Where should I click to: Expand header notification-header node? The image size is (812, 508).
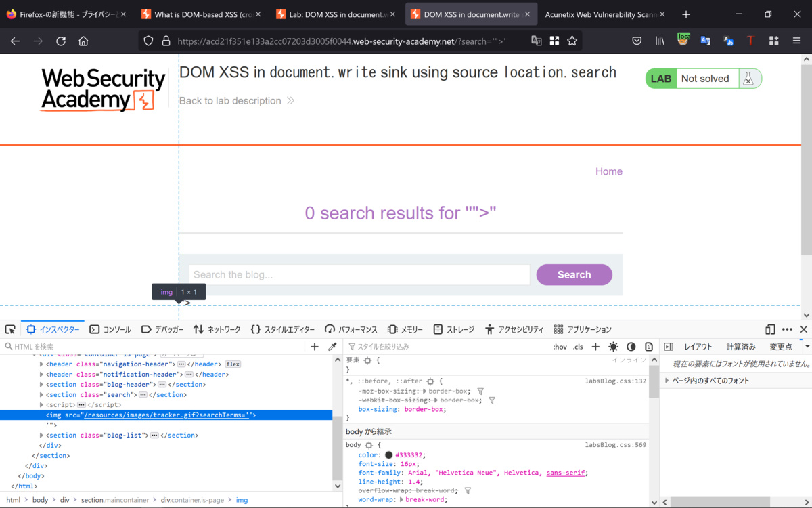41,375
